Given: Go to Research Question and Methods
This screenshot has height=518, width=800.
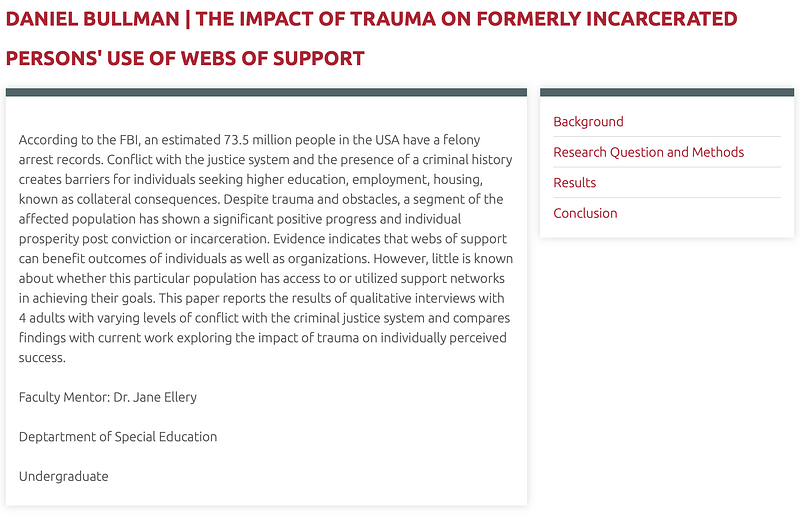Looking at the screenshot, I should [648, 152].
